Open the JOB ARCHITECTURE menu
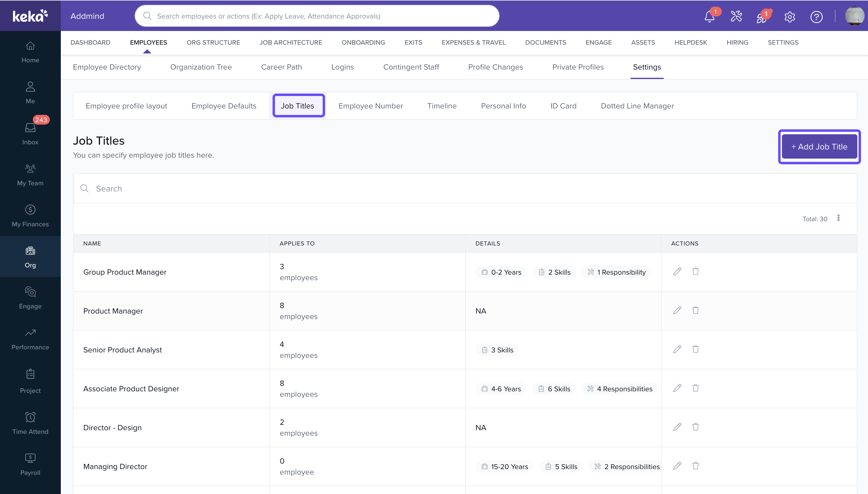 point(291,43)
